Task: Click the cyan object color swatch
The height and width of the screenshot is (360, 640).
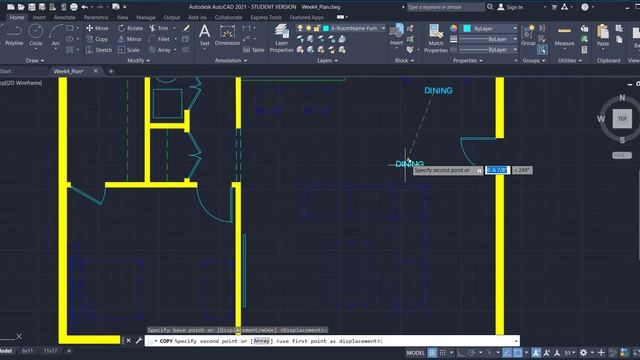Action: pyautogui.click(x=467, y=29)
